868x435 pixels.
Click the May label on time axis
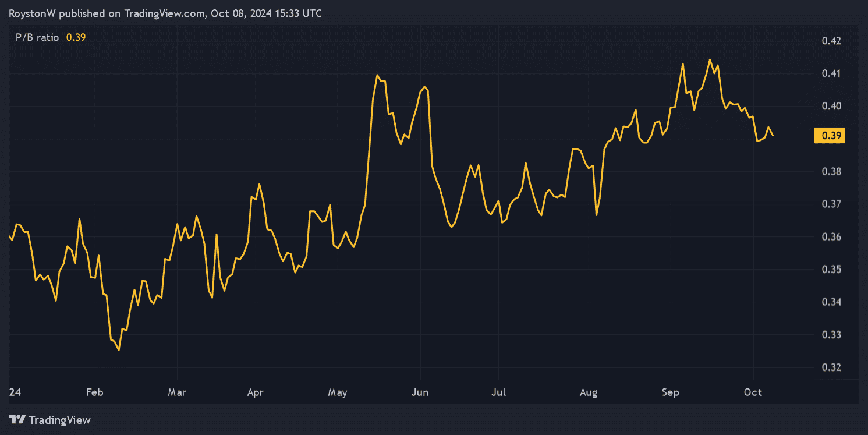pos(338,392)
